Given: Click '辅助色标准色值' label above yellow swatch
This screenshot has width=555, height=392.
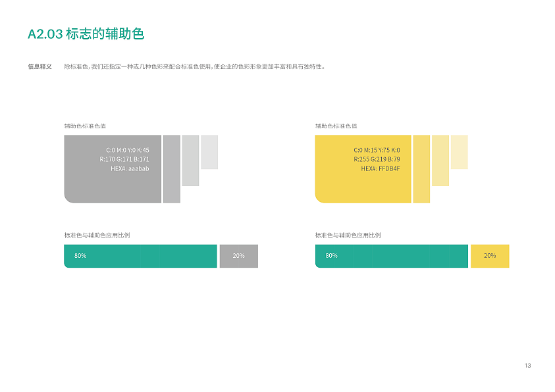Looking at the screenshot, I should pyautogui.click(x=336, y=126).
